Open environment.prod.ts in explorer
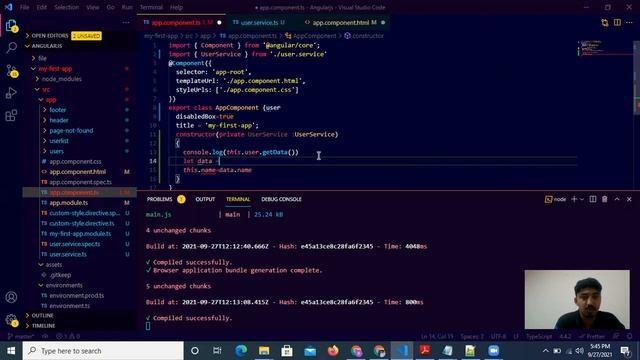This screenshot has width=640, height=360. [x=80, y=296]
